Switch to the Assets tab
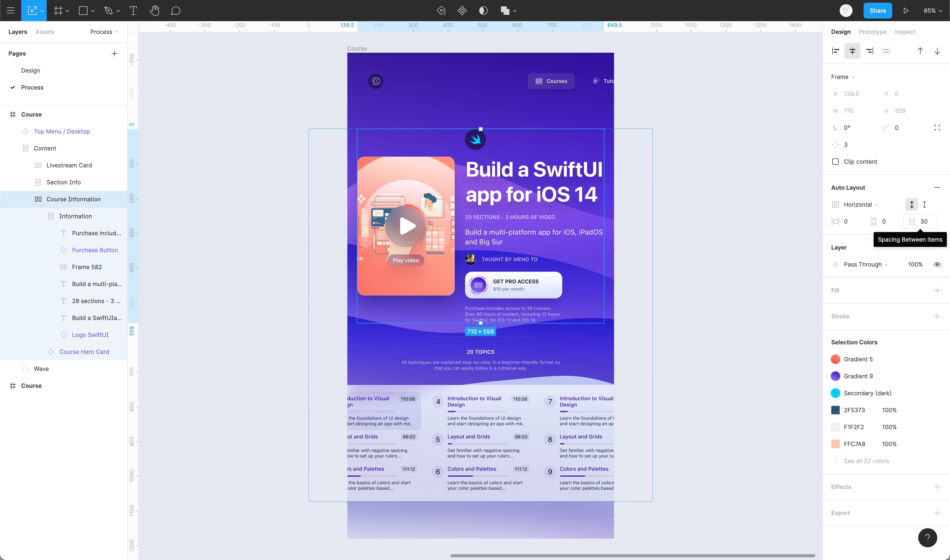 click(x=45, y=32)
